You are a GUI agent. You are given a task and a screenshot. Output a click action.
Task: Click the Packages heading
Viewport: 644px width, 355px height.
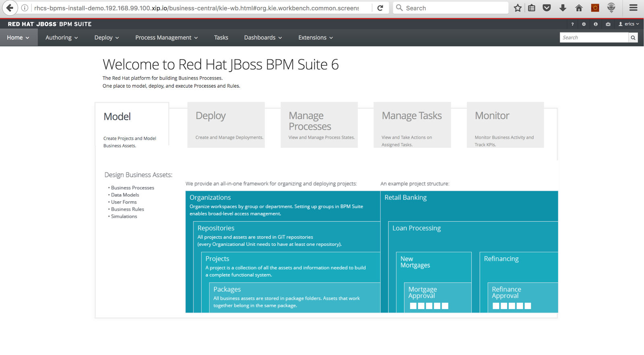[227, 289]
